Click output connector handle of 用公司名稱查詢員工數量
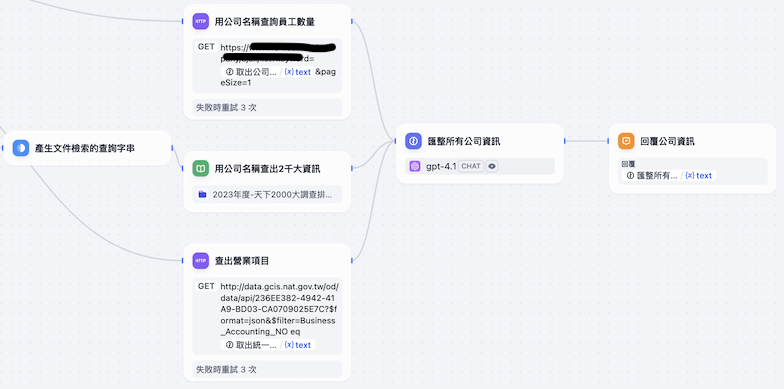This screenshot has height=389, width=784. (352, 21)
